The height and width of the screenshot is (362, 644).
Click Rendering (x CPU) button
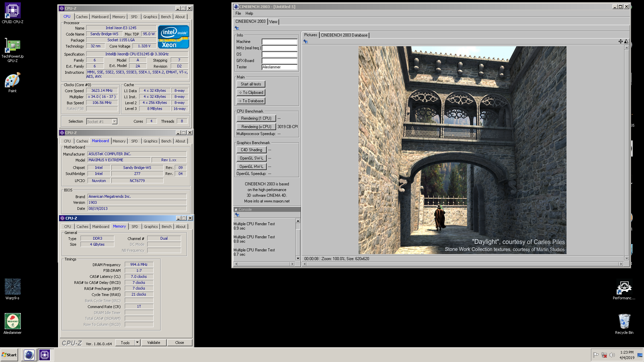[256, 127]
